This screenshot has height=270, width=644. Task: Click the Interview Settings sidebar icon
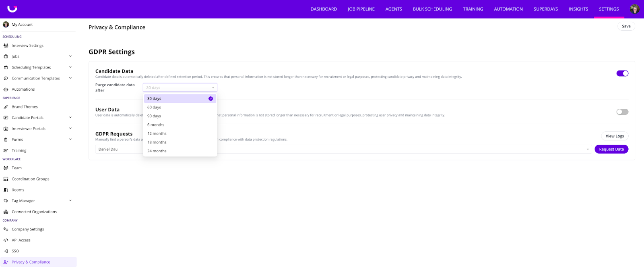6,46
